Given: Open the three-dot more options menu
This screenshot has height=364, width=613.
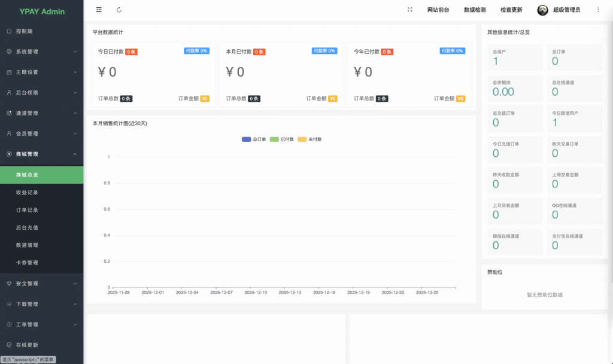Looking at the screenshot, I should tap(597, 10).
